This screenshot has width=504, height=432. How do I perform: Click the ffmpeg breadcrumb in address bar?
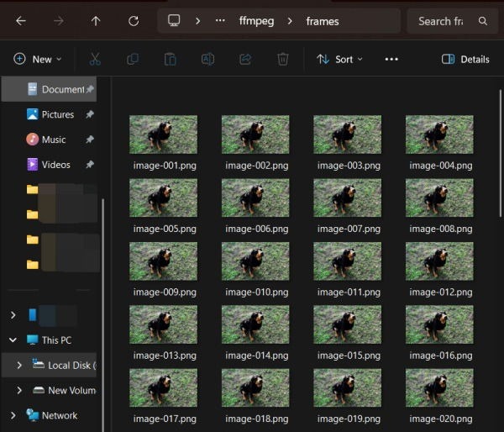click(x=256, y=21)
